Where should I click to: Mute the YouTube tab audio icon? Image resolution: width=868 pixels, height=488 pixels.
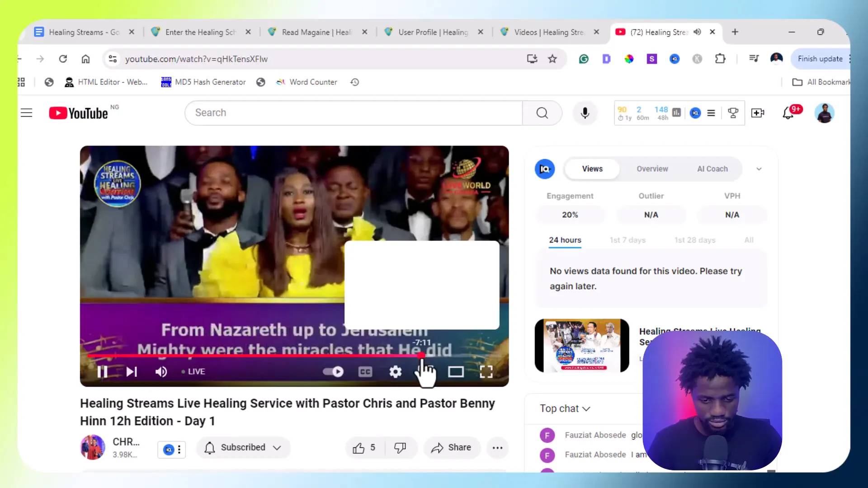click(698, 32)
